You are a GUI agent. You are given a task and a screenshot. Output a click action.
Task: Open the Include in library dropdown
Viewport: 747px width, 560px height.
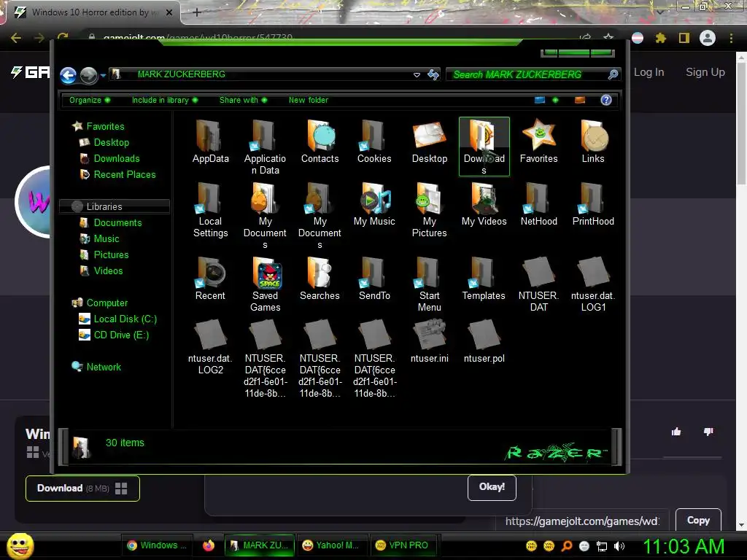(165, 100)
